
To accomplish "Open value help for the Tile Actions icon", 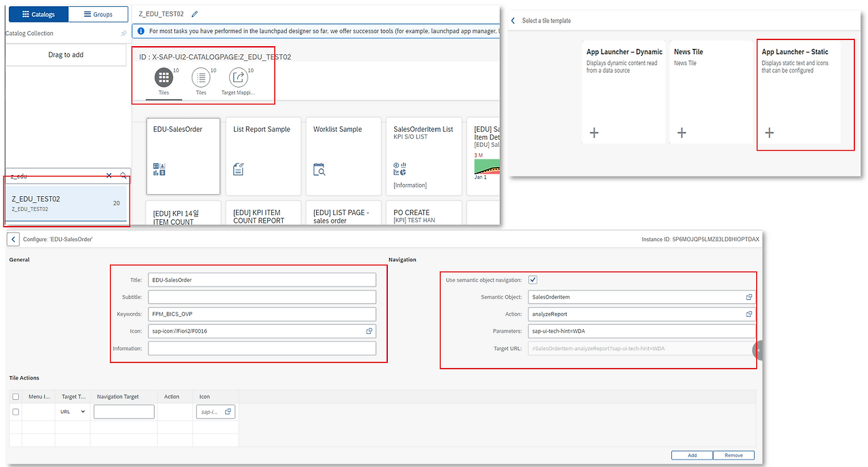I will [x=229, y=411].
